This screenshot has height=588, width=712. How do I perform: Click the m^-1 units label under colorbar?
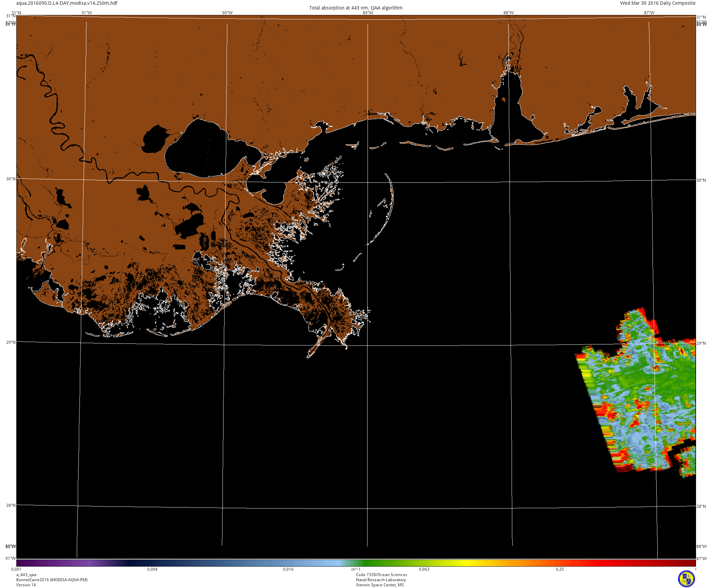(x=356, y=569)
